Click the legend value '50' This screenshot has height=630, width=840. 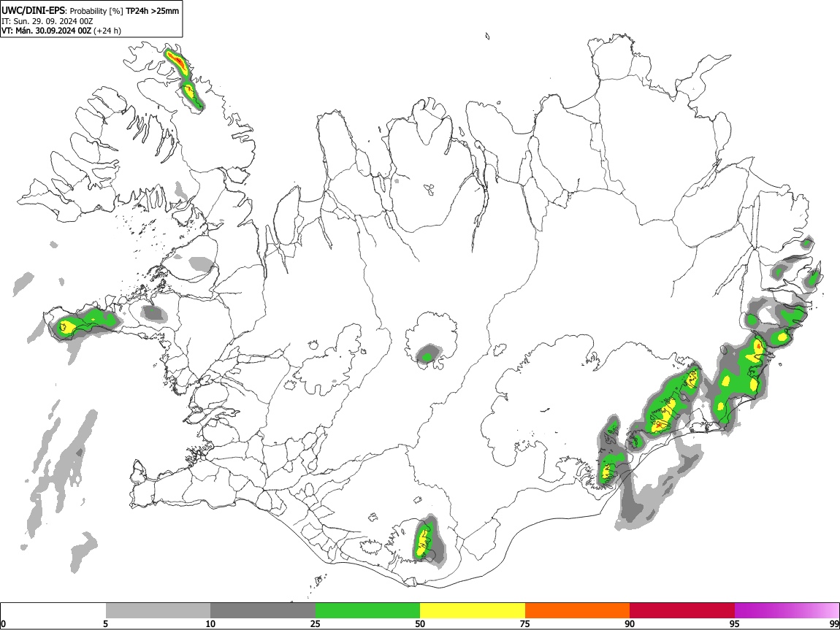[x=420, y=623]
